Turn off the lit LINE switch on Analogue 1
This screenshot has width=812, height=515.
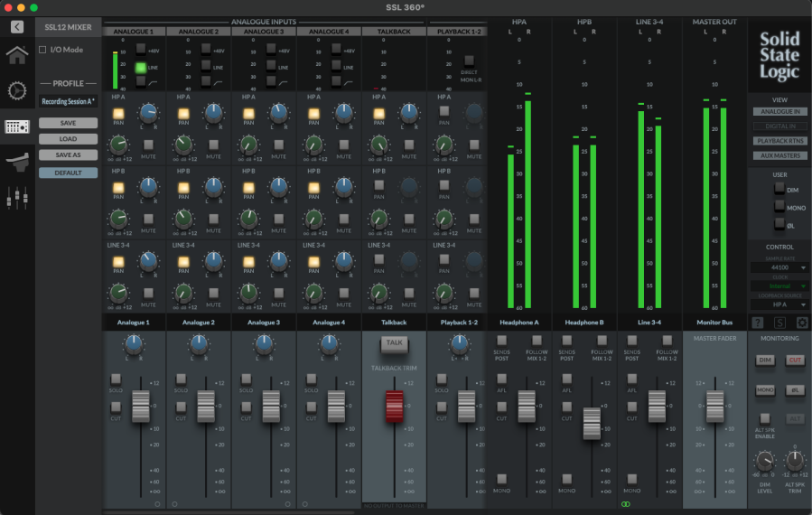[x=141, y=68]
